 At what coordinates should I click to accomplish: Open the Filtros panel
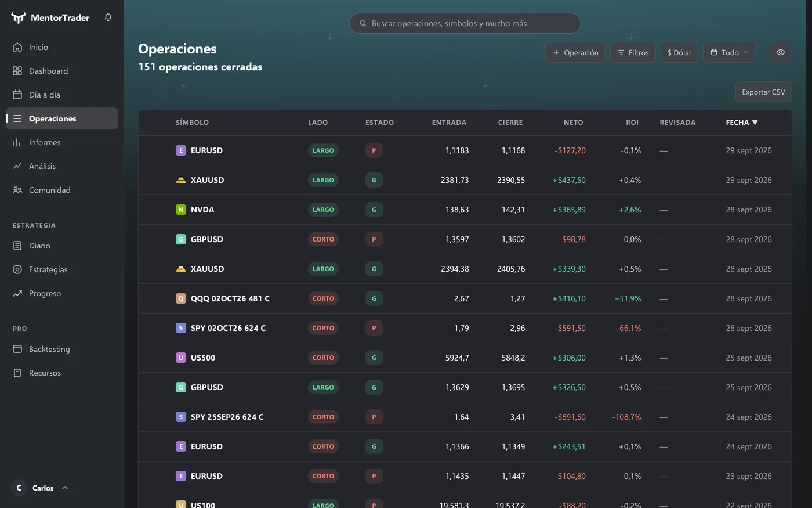coord(633,52)
